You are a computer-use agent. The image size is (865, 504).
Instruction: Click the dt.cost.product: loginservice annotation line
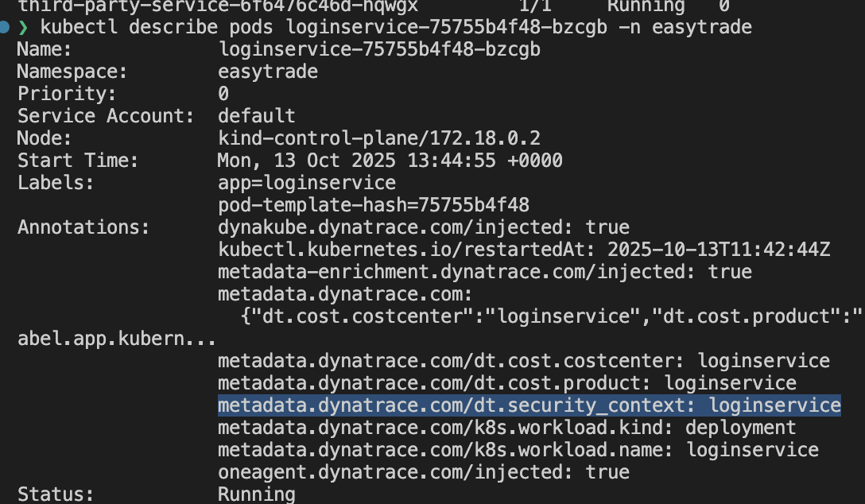pyautogui.click(x=507, y=383)
